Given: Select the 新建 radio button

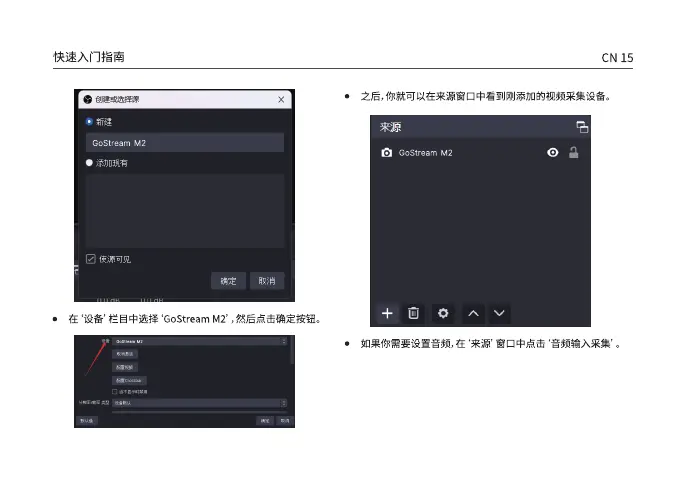Looking at the screenshot, I should click(x=90, y=121).
